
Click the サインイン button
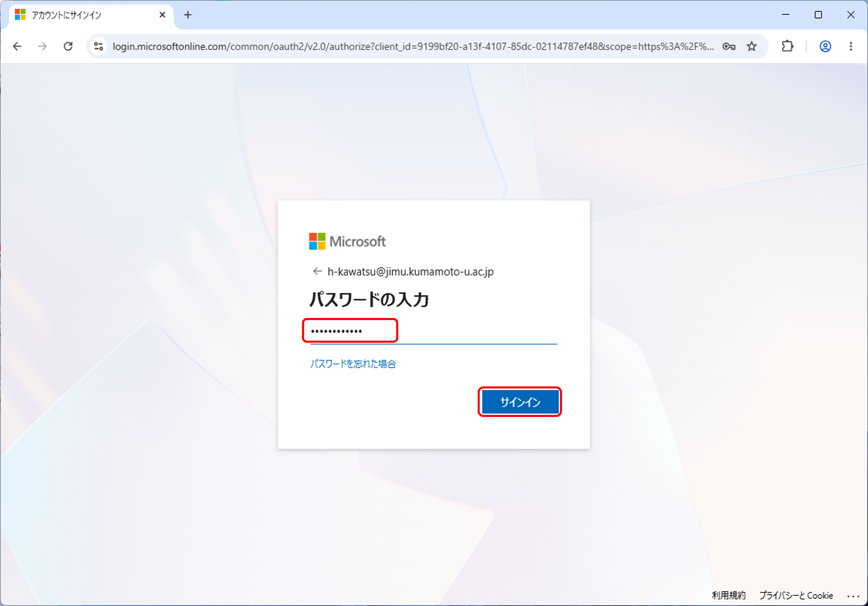(520, 402)
